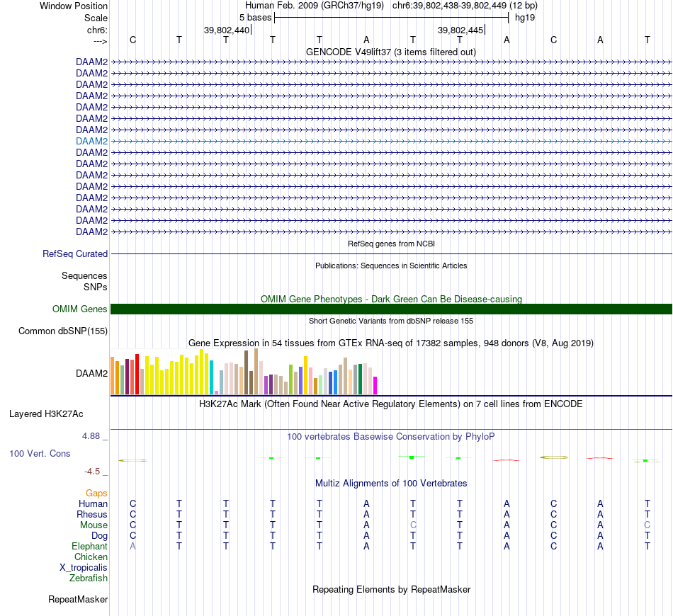Open the RefSeq Curated track label

[74, 254]
